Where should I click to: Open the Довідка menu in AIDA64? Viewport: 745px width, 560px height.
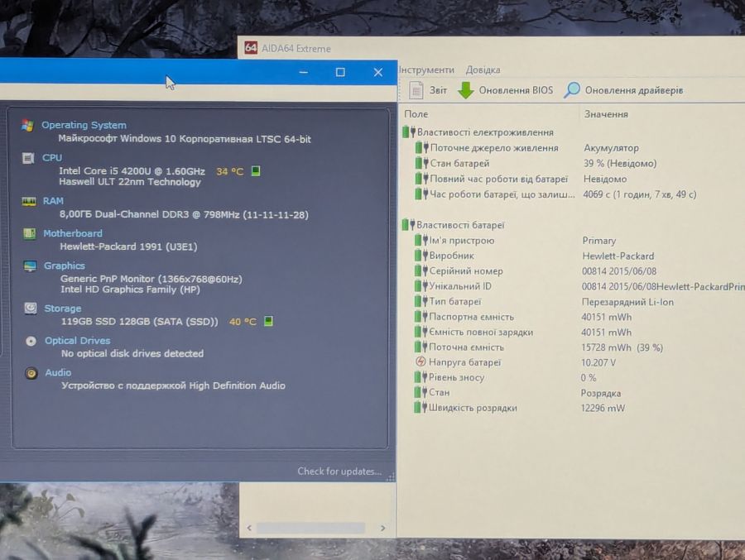pos(483,69)
